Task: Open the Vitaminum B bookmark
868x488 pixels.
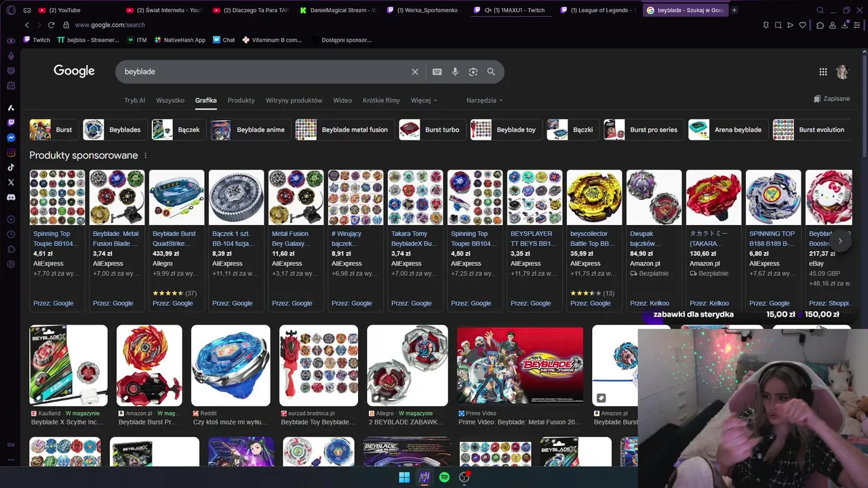Action: click(x=273, y=40)
